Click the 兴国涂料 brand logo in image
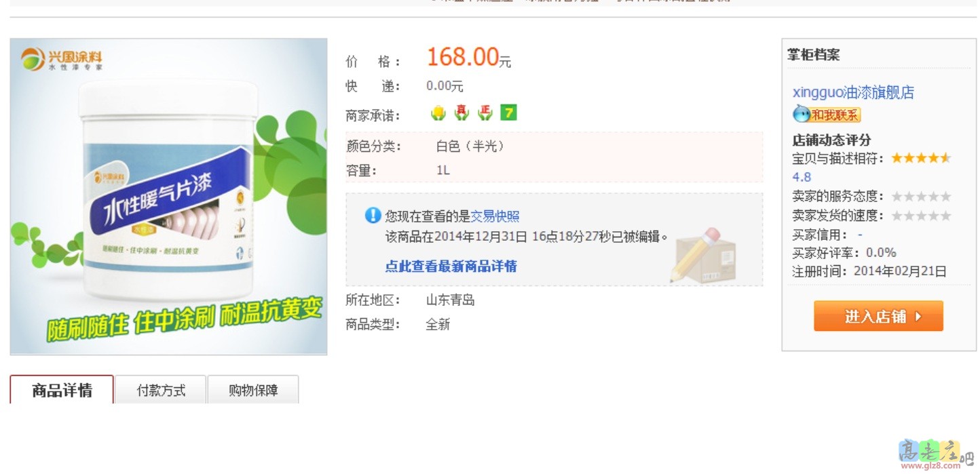The height and width of the screenshot is (474, 980). [x=62, y=60]
